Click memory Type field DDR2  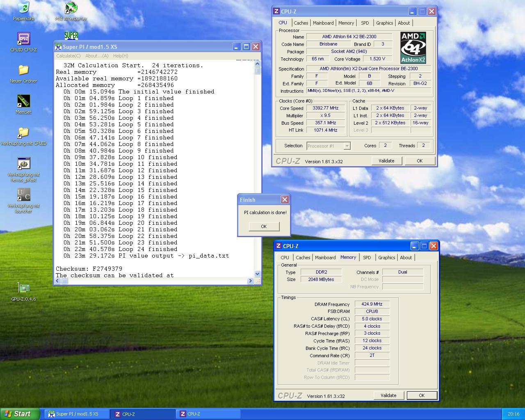click(x=321, y=272)
